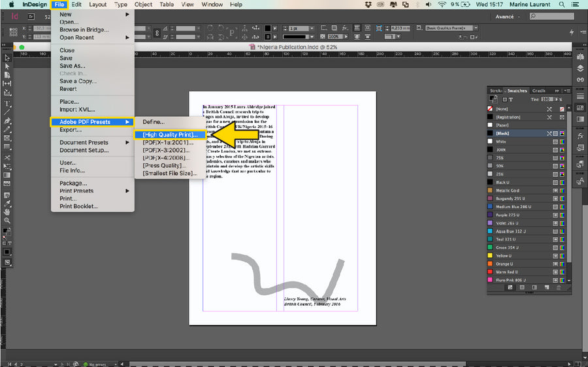Open the Pages panel icon

tap(580, 57)
